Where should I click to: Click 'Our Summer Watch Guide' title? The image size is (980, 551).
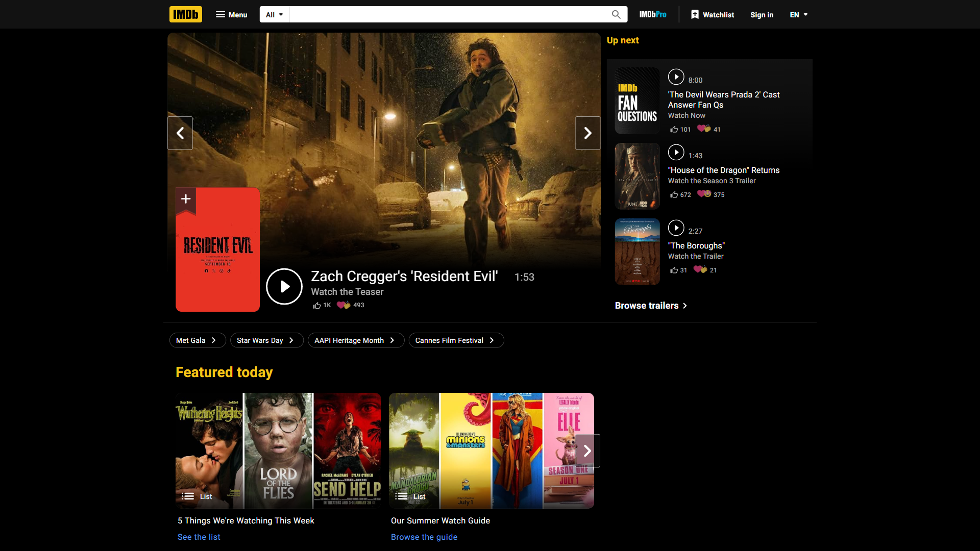point(440,521)
